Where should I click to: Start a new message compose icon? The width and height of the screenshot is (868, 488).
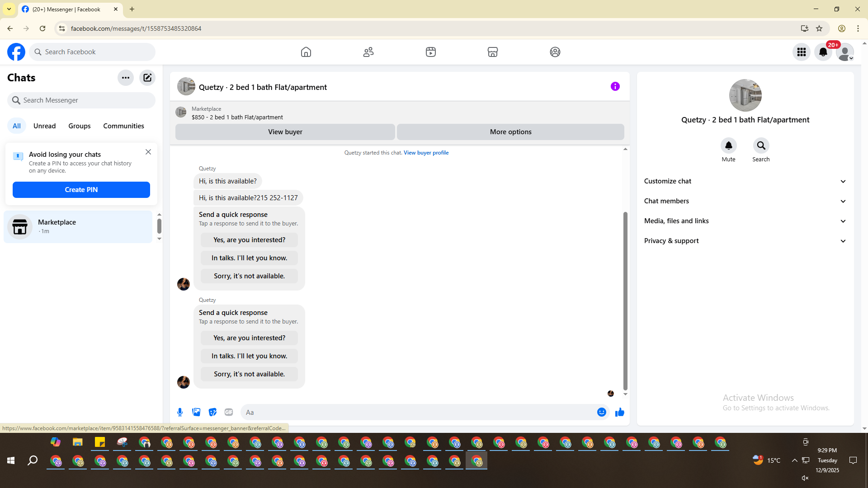coord(147,78)
